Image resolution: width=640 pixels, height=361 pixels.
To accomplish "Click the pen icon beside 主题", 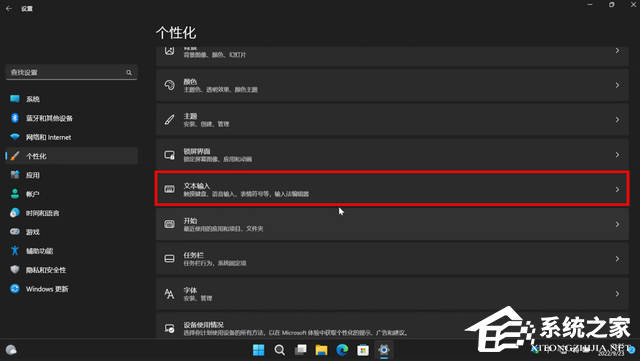I will coord(169,120).
